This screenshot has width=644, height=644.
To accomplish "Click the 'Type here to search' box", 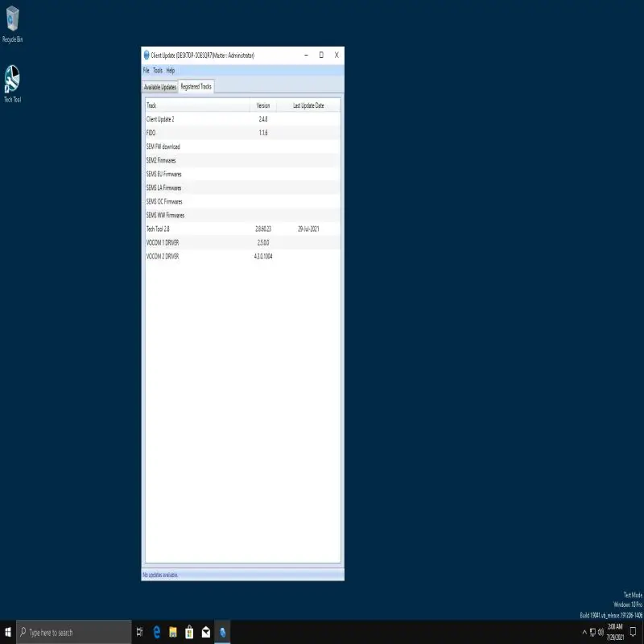I will pos(74,632).
